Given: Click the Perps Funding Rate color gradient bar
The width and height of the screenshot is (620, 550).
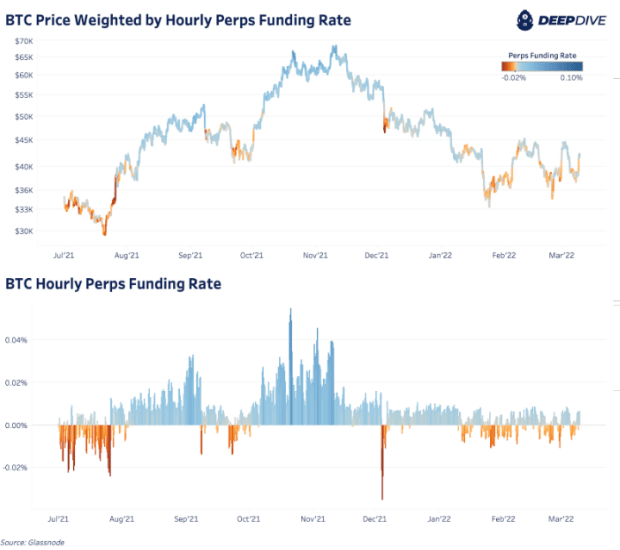Looking at the screenshot, I should (x=542, y=66).
